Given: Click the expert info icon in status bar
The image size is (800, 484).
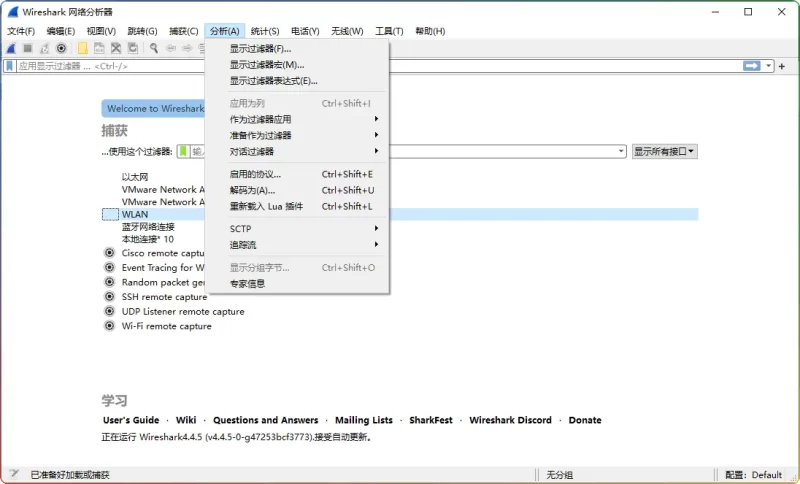Looking at the screenshot, I should (x=14, y=474).
